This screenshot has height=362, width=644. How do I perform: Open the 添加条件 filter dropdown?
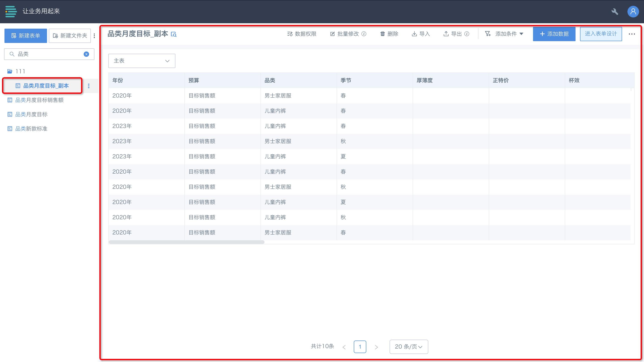click(x=504, y=34)
